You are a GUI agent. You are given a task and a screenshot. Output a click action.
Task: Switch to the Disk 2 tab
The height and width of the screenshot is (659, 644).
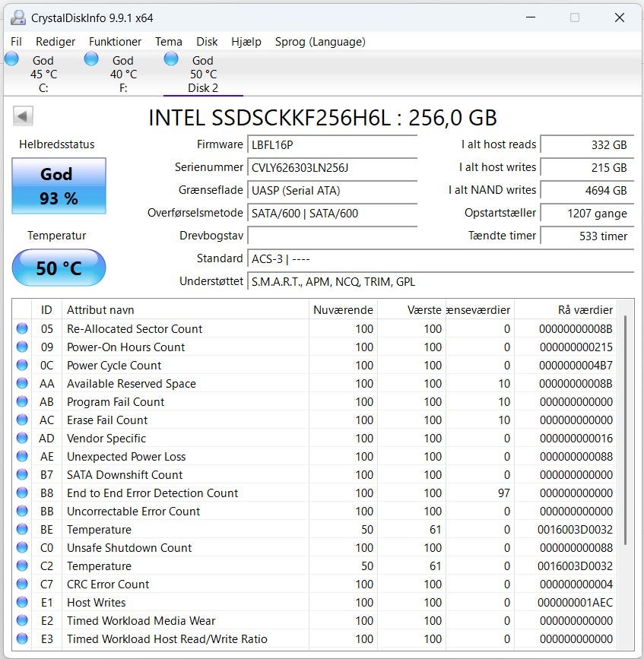(203, 74)
